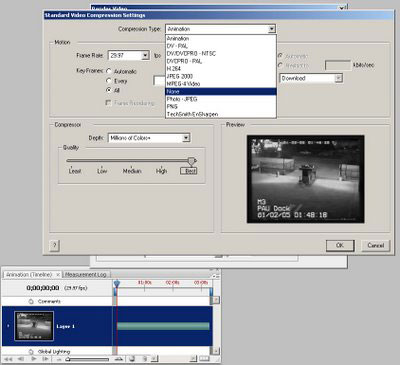This screenshot has width=400, height=365.
Task: Click the delete keyframes trash icon
Action: (145, 359)
